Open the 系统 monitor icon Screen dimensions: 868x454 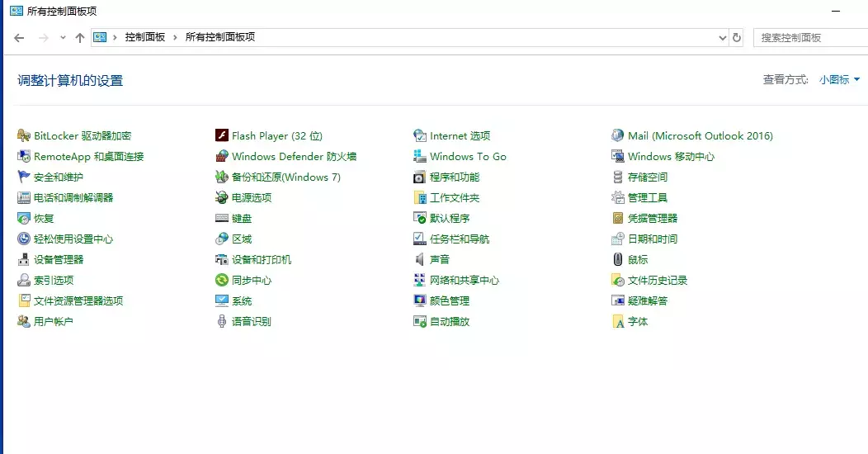222,300
